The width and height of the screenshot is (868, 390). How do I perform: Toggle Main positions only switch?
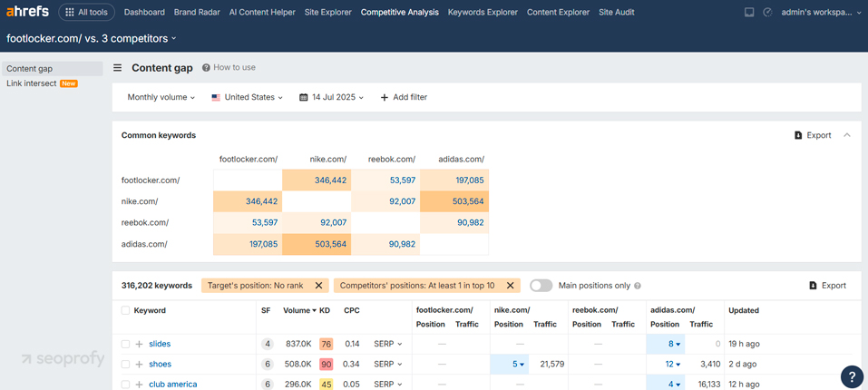tap(541, 286)
